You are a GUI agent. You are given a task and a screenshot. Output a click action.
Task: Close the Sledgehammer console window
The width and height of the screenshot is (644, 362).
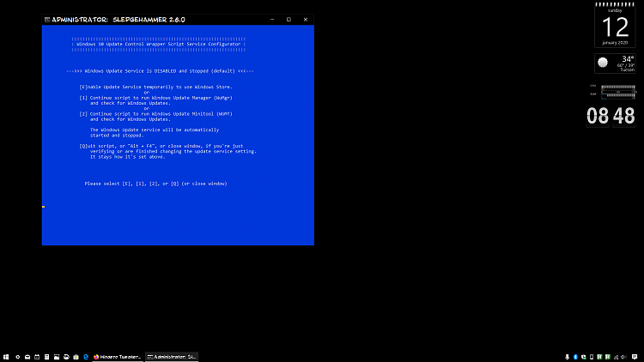(x=306, y=20)
